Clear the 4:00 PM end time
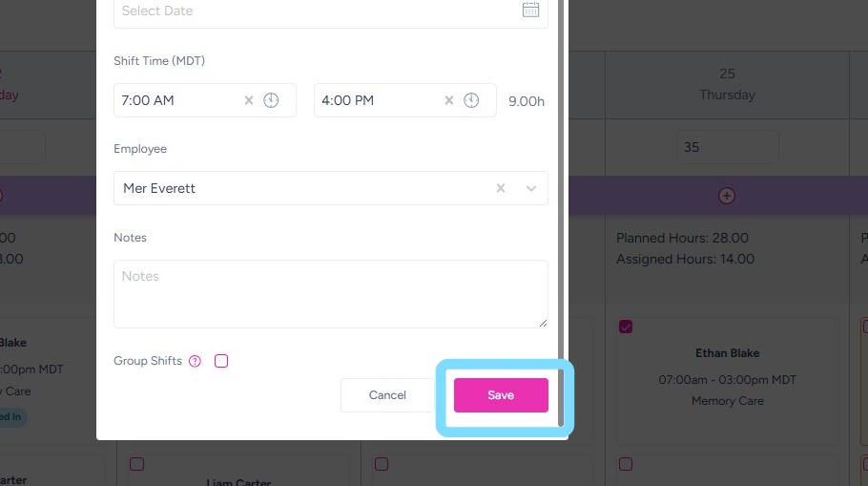Viewport: 868px width, 486px height. tap(449, 100)
